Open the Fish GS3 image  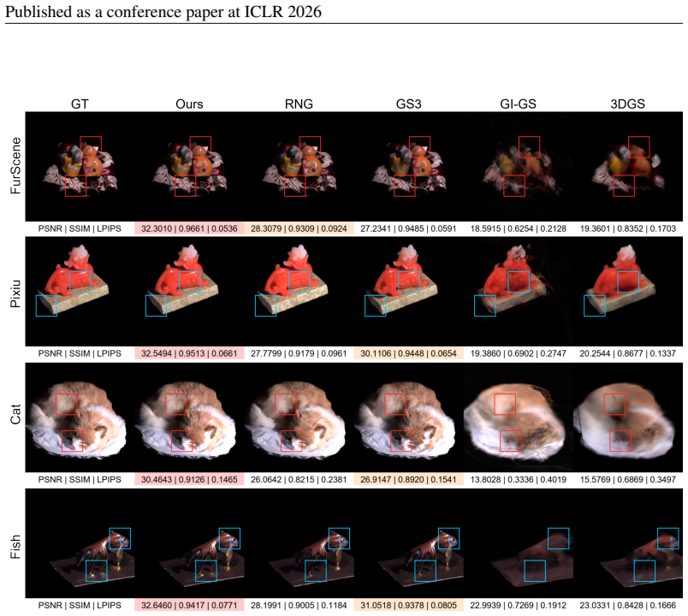click(x=409, y=543)
